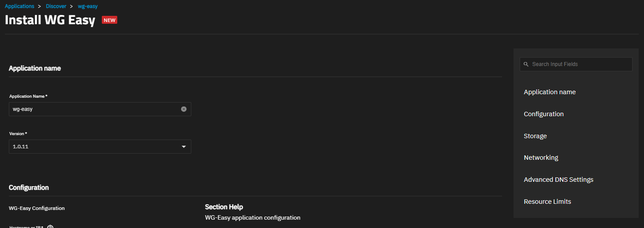Click the help icon beside Hostname or IP
The height and width of the screenshot is (228, 644).
click(50, 228)
